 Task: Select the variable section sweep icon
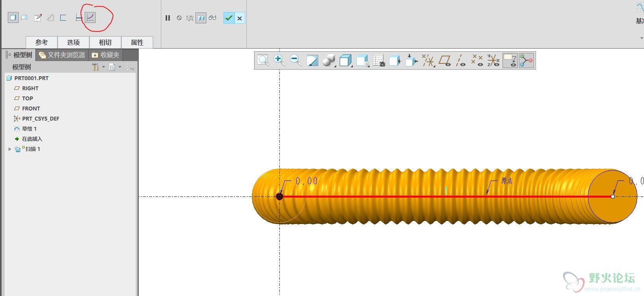[90, 18]
